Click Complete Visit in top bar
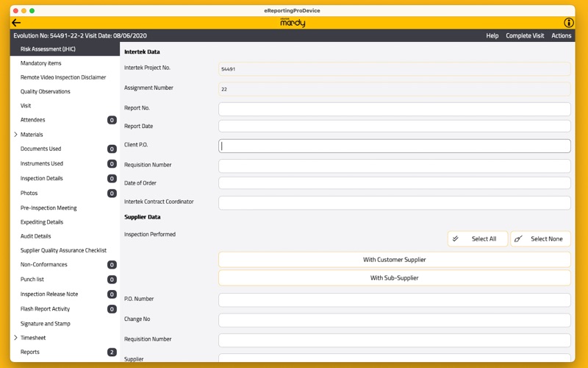 (525, 35)
